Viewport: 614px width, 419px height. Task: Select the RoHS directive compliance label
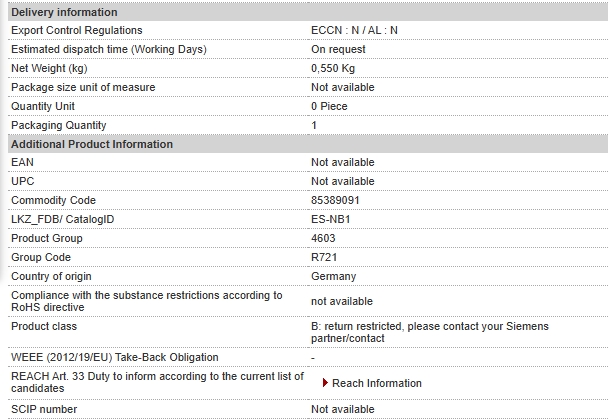point(147,301)
